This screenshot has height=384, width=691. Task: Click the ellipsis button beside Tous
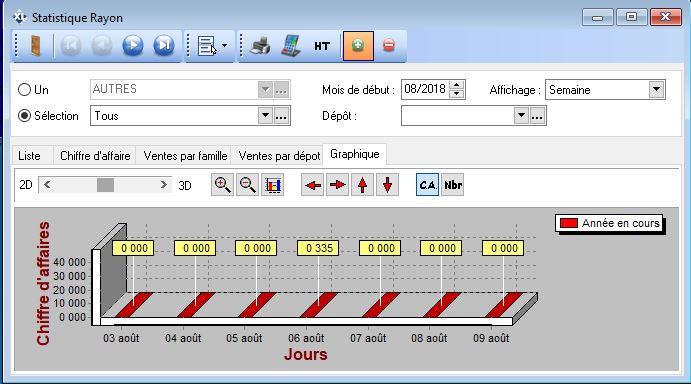(x=281, y=116)
